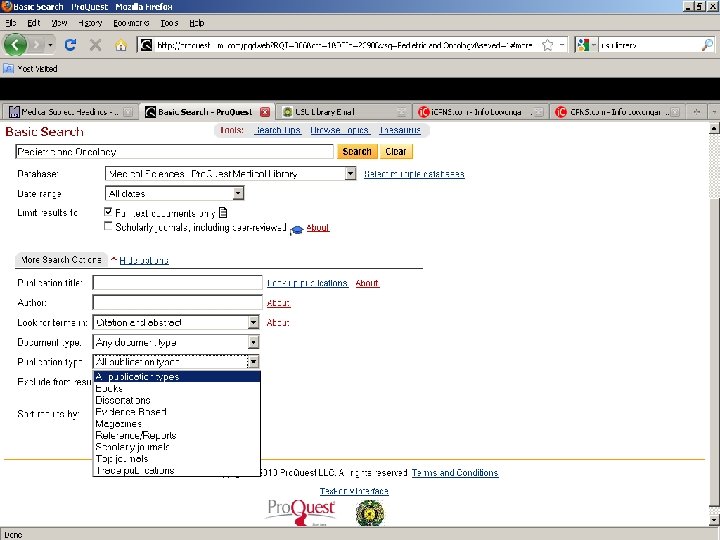This screenshot has height=540, width=720.
Task: Select All publication types option
Action: [177, 377]
